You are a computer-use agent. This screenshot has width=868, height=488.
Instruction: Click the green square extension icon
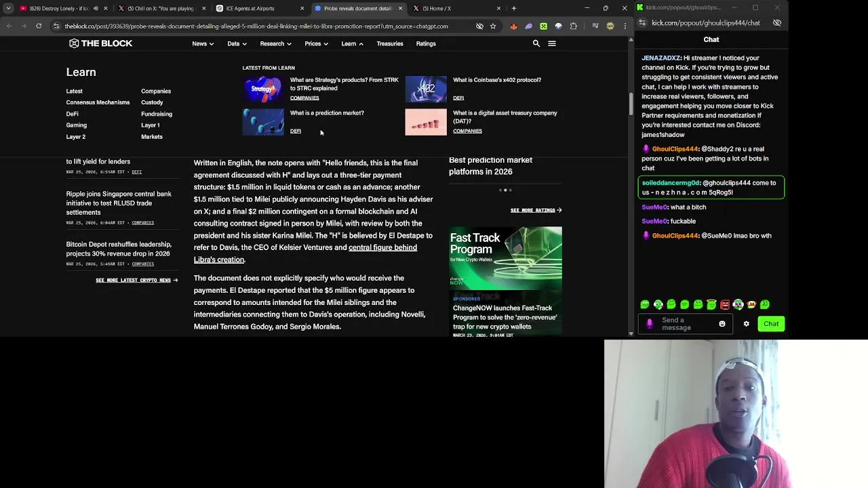click(x=543, y=26)
